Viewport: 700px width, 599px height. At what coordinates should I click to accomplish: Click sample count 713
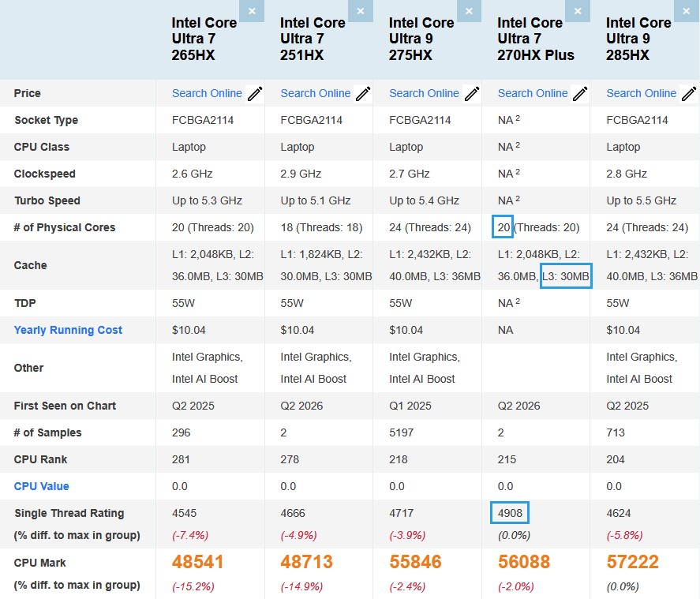pyautogui.click(x=616, y=432)
